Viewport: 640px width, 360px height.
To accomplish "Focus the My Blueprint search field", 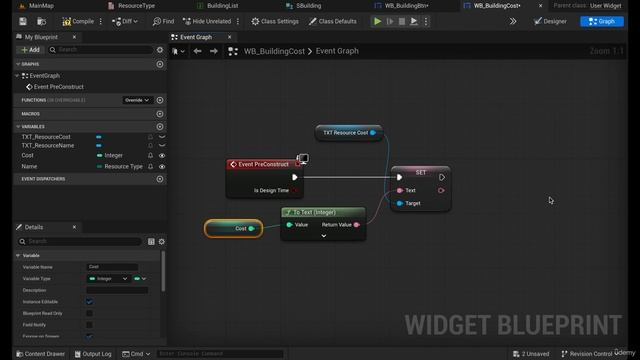I will coord(101,50).
